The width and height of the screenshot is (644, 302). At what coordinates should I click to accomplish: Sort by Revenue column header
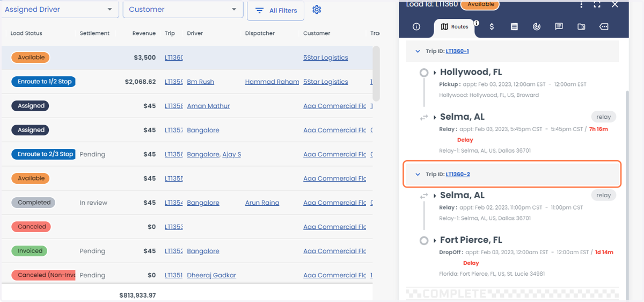[x=144, y=33]
